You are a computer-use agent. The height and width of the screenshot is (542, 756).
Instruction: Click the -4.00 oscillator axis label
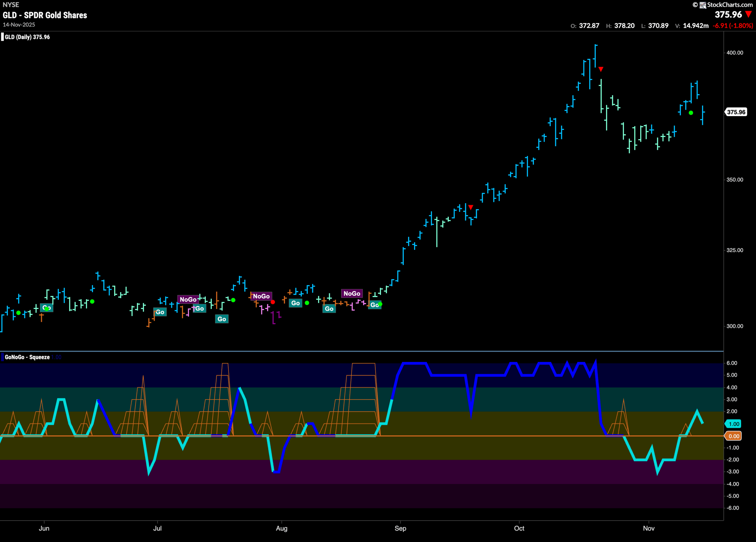tap(732, 484)
